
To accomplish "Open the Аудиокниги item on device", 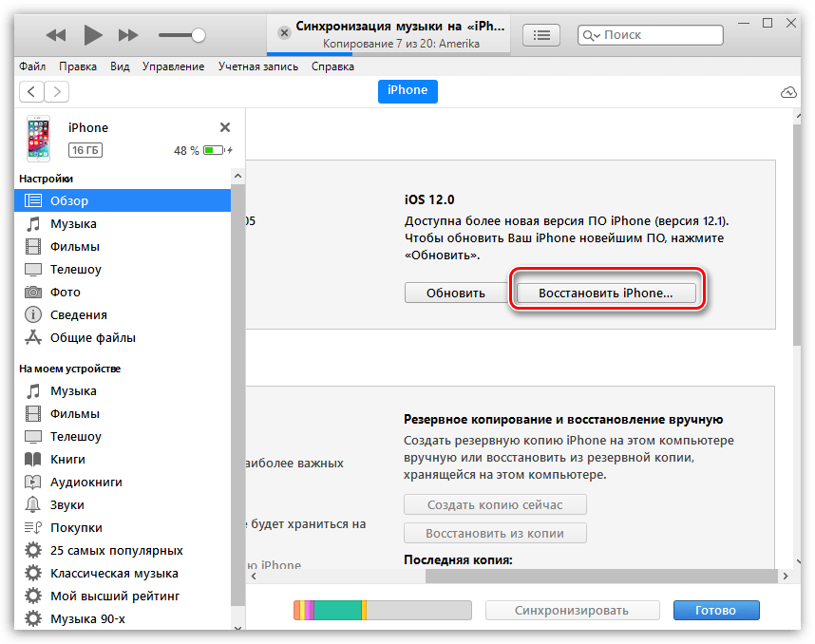I will (x=86, y=483).
